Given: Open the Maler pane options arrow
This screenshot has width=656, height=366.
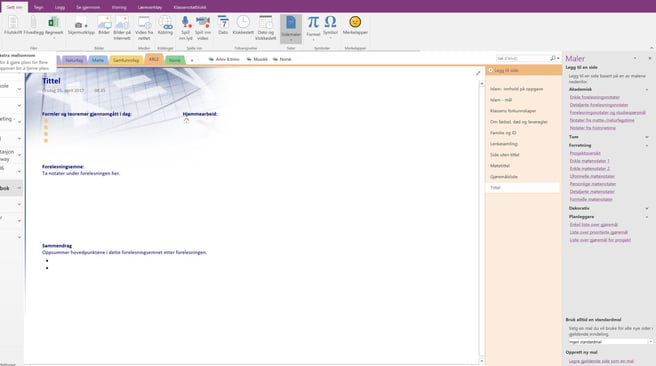Looking at the screenshot, I should 635,59.
